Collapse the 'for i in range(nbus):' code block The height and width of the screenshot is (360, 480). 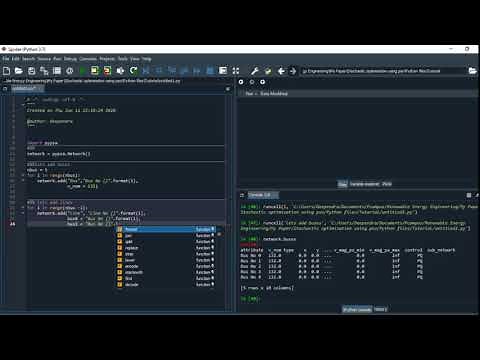pyautogui.click(x=23, y=175)
